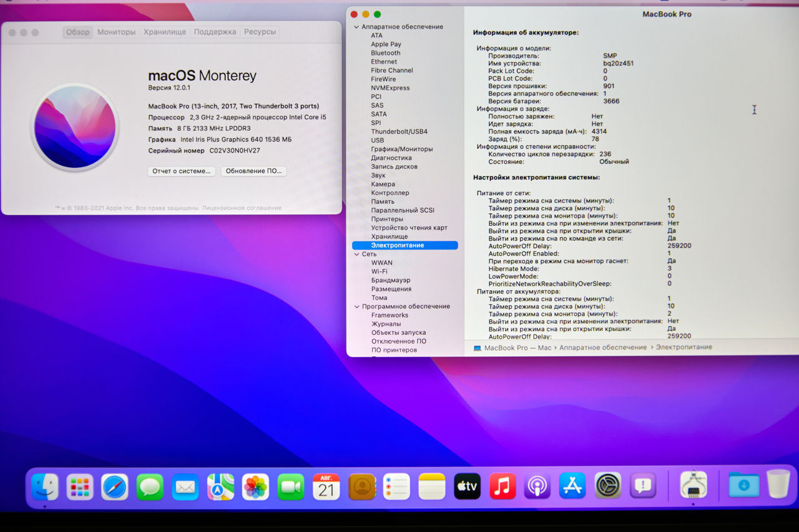
Task: Open Messages app in Dock
Action: coord(150,486)
